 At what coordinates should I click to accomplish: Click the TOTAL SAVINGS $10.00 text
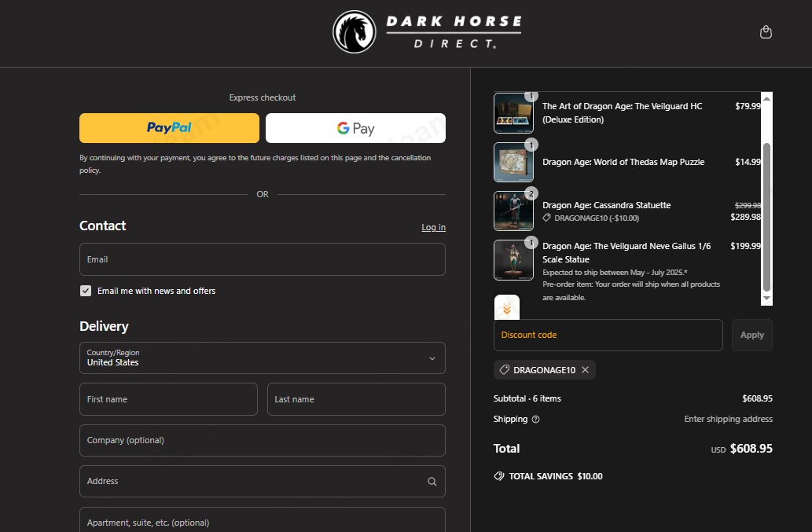click(556, 476)
